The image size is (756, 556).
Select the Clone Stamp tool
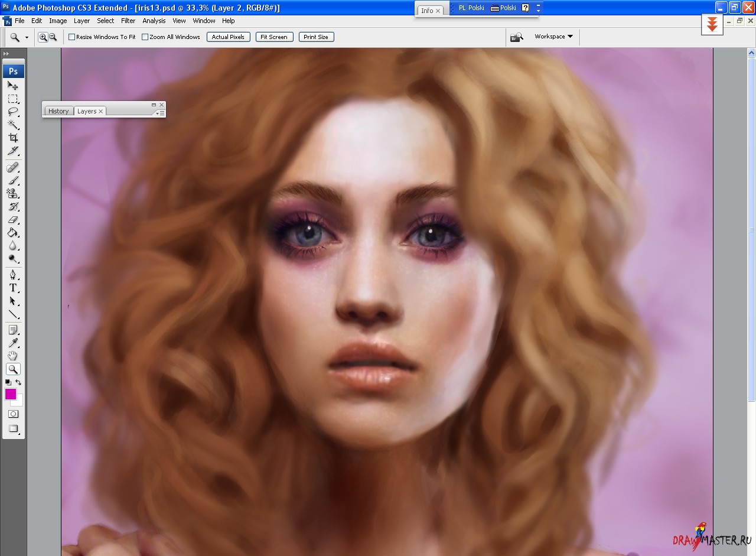point(13,194)
